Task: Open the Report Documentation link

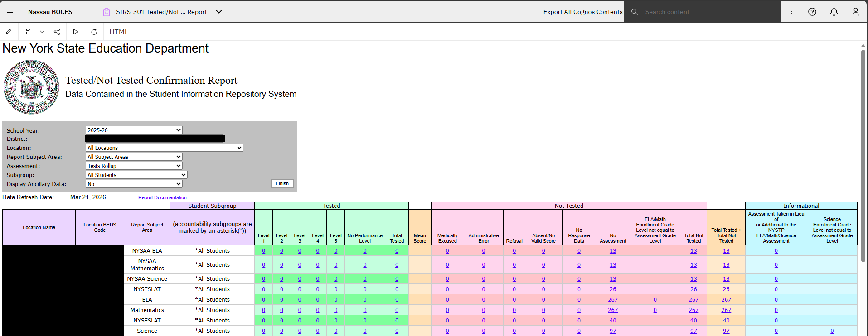Action: (162, 197)
